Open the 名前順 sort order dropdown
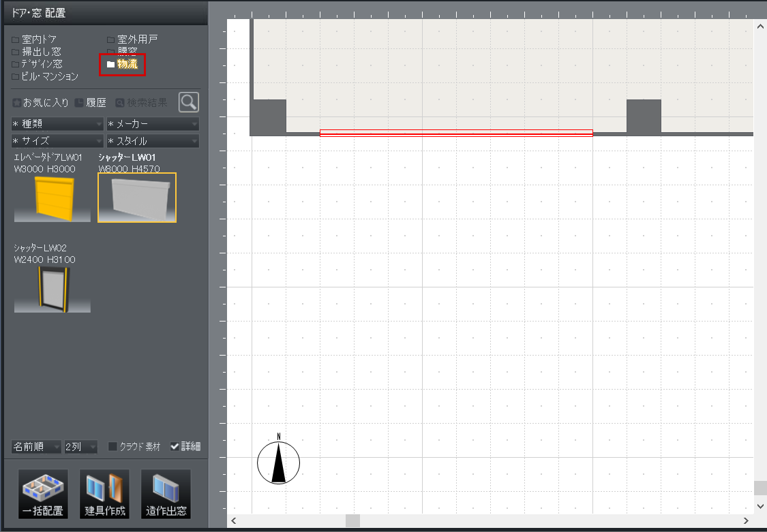Viewport: 767px width, 532px height. pos(36,447)
